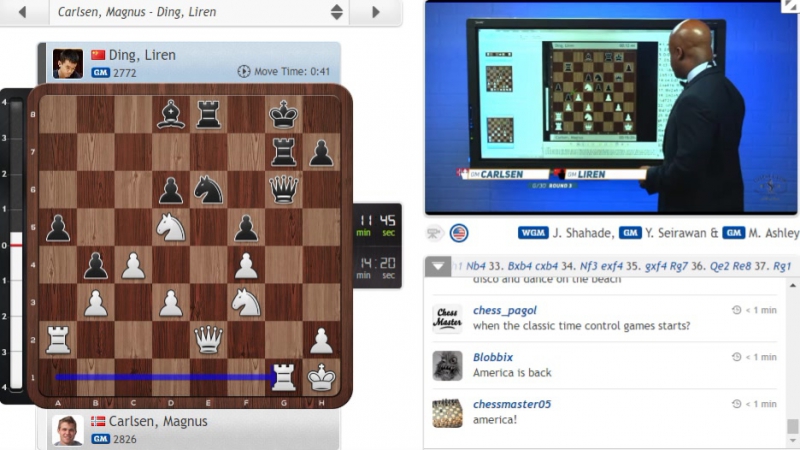Select the black bishop on d8
The width and height of the screenshot is (800, 450).
click(171, 114)
